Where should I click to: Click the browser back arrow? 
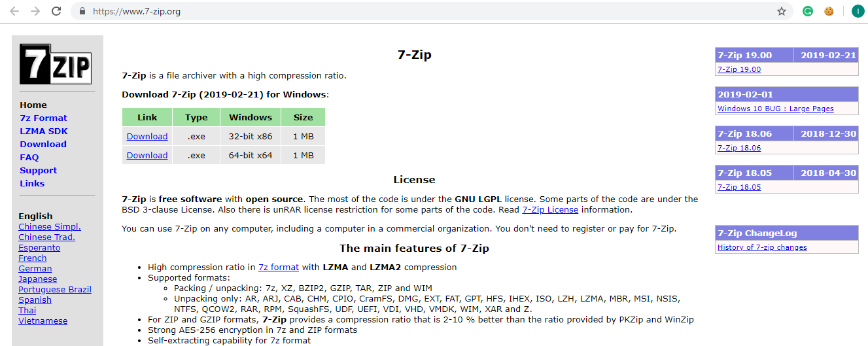(x=14, y=11)
